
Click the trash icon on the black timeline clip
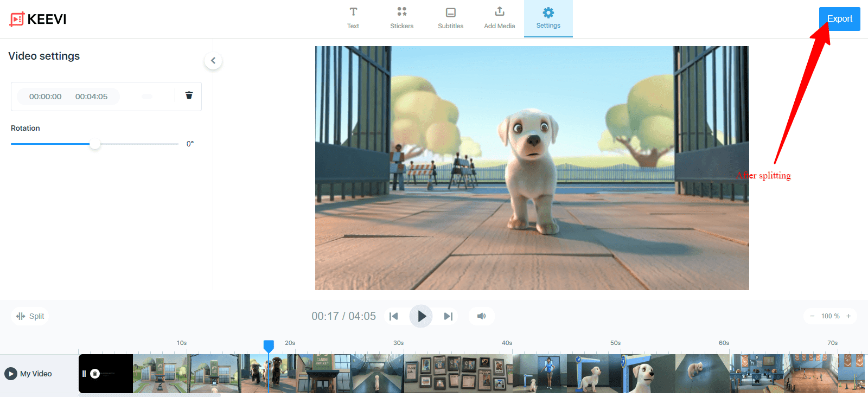click(x=95, y=374)
